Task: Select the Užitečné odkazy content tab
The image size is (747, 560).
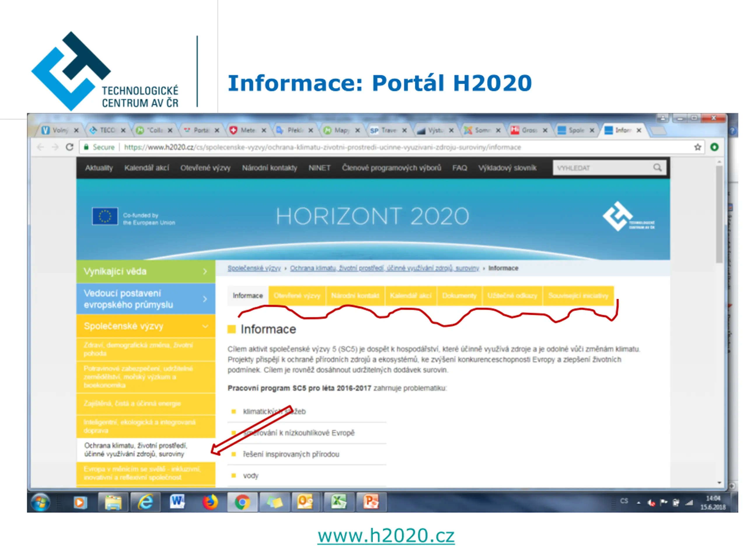Action: click(512, 296)
